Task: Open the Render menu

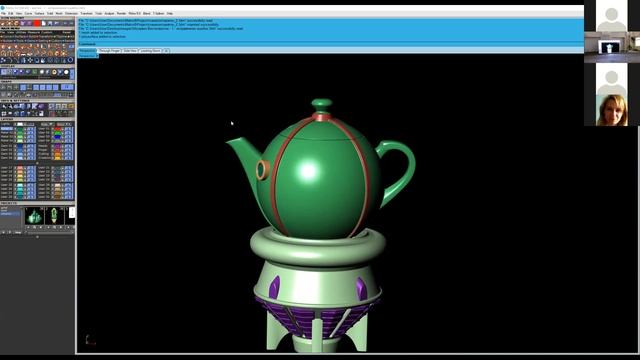Action: click(x=122, y=13)
